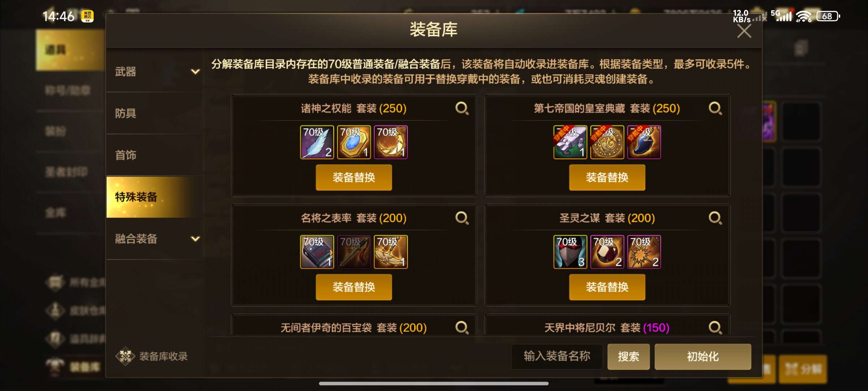Click the 搜索 search button
868x391 pixels.
click(628, 357)
